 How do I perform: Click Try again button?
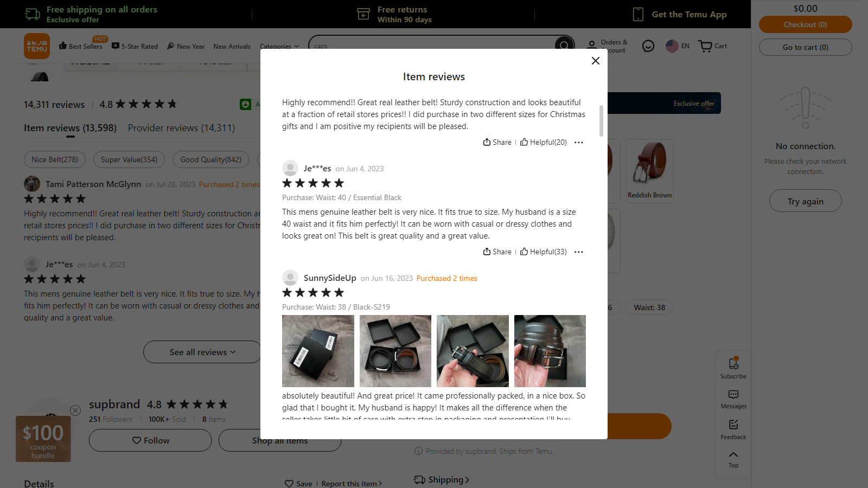tap(805, 201)
